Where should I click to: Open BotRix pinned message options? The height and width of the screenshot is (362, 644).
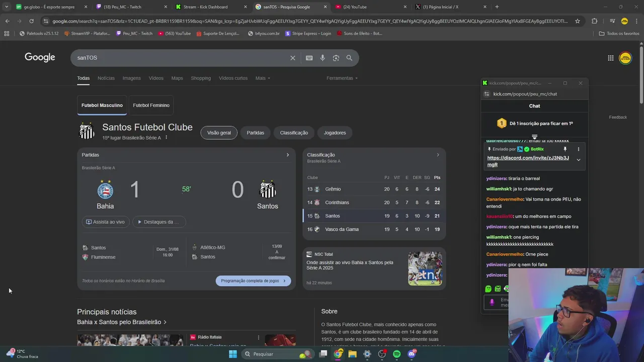579,149
